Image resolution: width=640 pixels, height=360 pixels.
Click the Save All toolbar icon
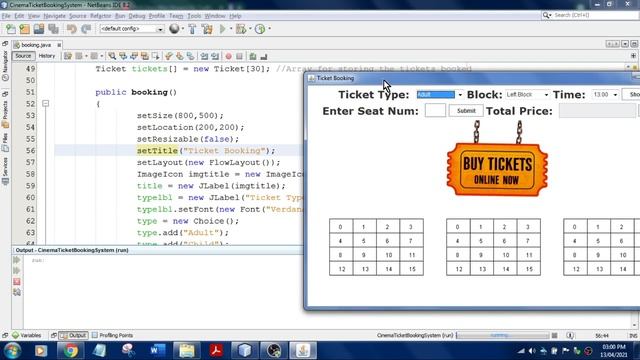tap(53, 29)
